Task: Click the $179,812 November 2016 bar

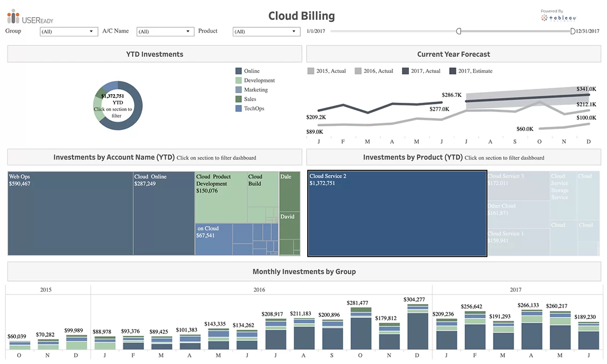Action: (x=390, y=336)
